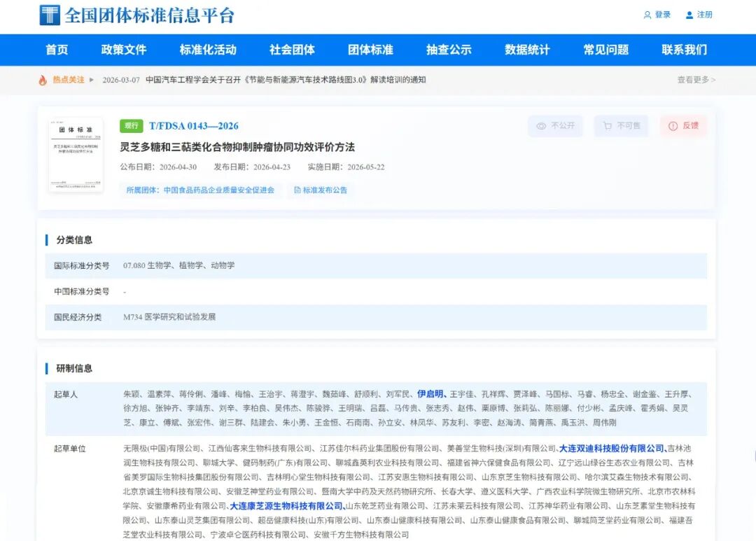Open the 标准发布公告 link

pos(321,190)
